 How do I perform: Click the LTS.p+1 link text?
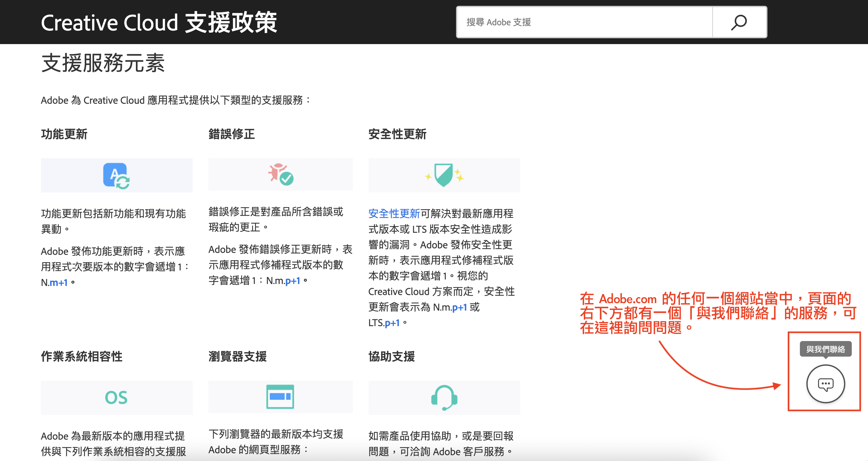coord(392,323)
